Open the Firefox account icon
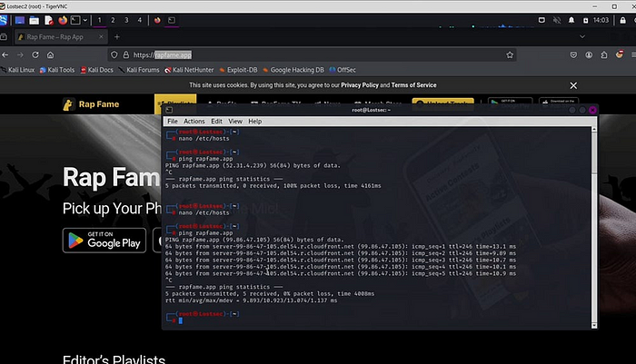 589,54
